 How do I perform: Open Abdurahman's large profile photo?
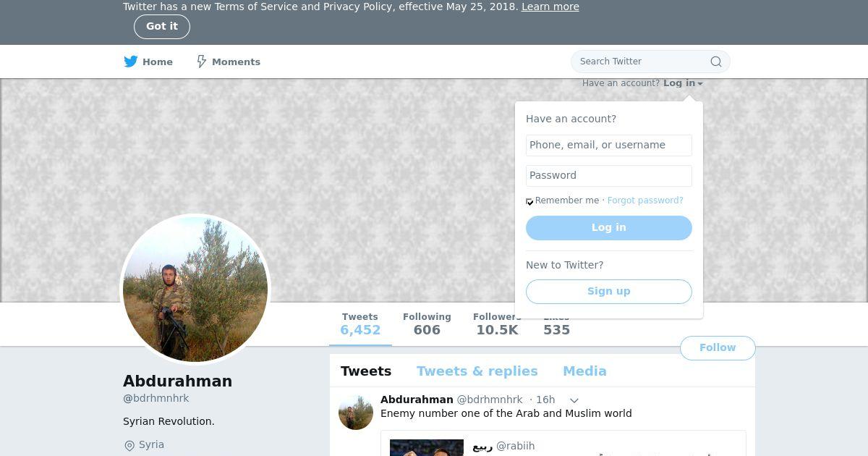click(195, 290)
